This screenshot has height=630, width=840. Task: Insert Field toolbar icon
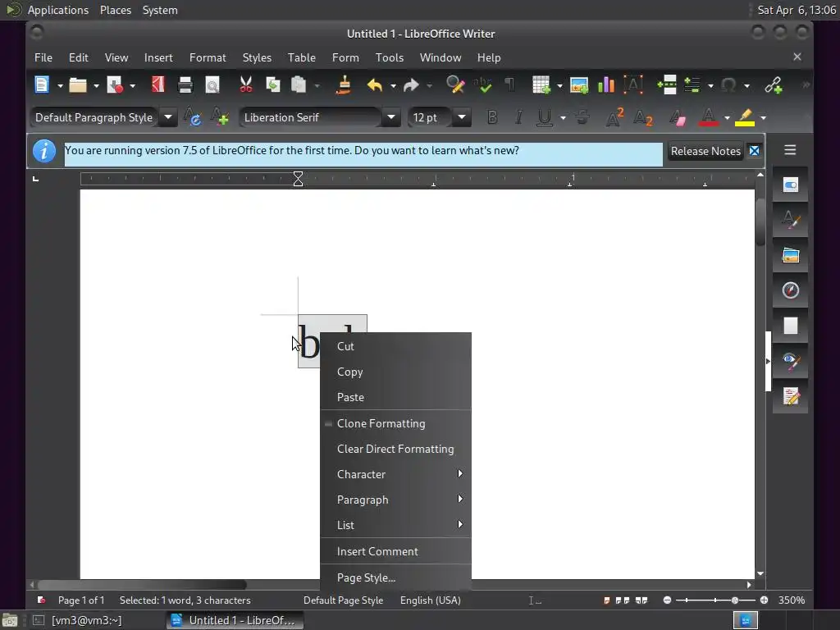click(x=692, y=85)
